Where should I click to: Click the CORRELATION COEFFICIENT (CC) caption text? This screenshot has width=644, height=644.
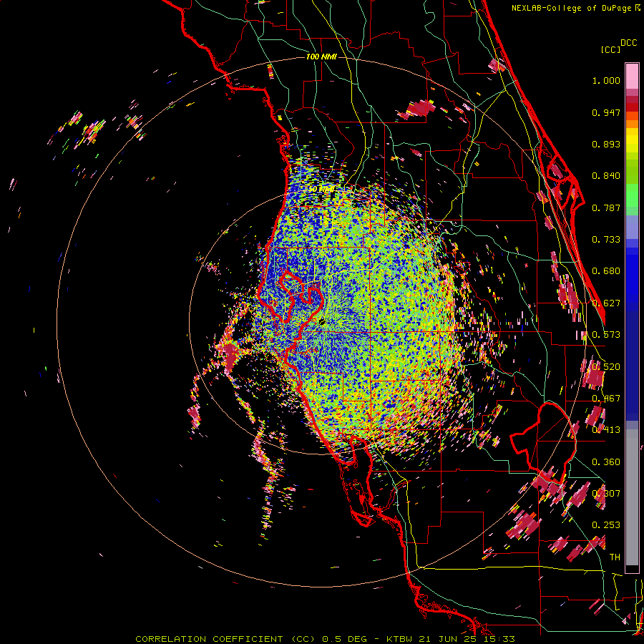coord(224,639)
